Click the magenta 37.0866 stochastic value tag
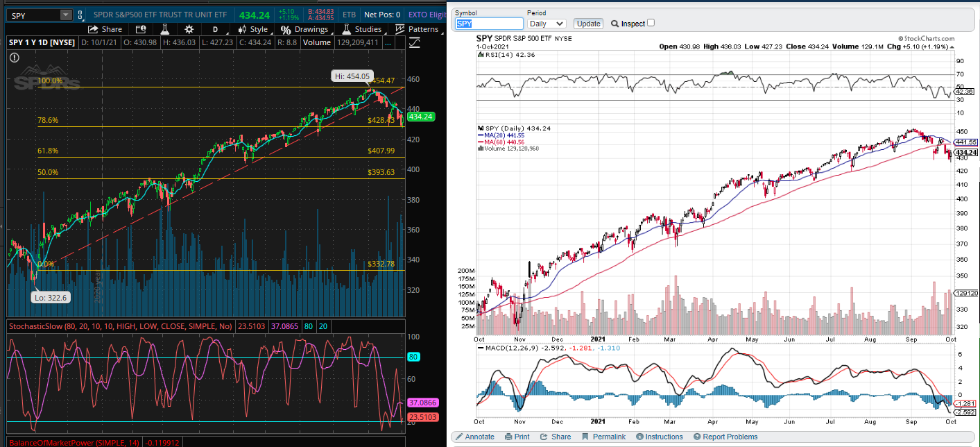Screen dimensions: 980x447 point(422,403)
